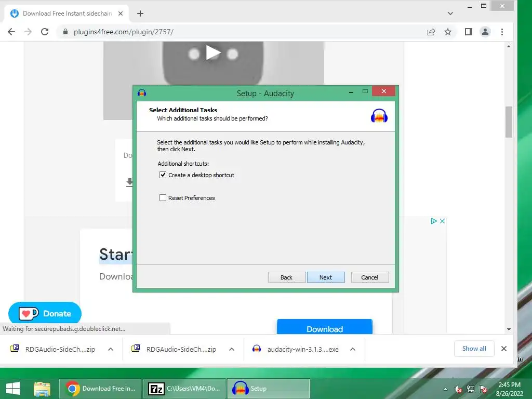Expand options for audacity exe download
The height and width of the screenshot is (399, 532).
pos(353,349)
